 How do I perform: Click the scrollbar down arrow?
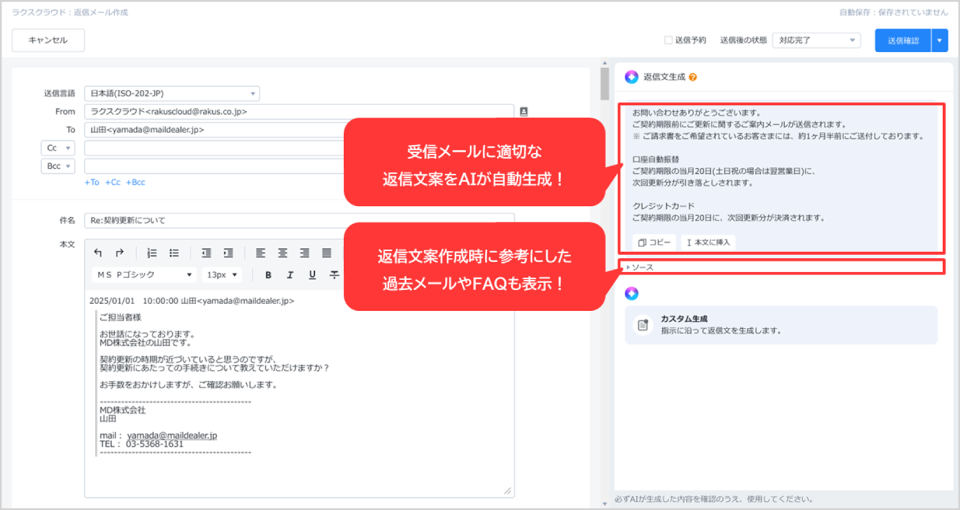pyautogui.click(x=605, y=504)
